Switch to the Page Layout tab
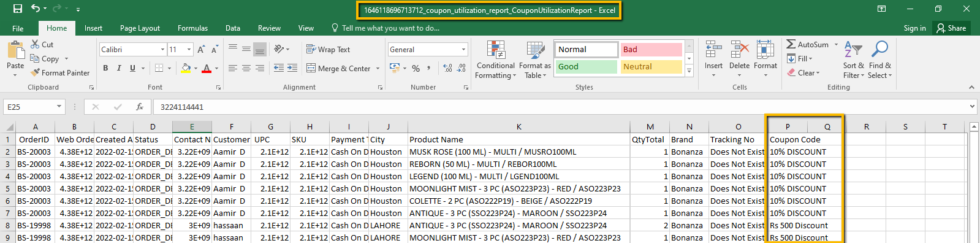980x243 pixels. pyautogui.click(x=140, y=28)
